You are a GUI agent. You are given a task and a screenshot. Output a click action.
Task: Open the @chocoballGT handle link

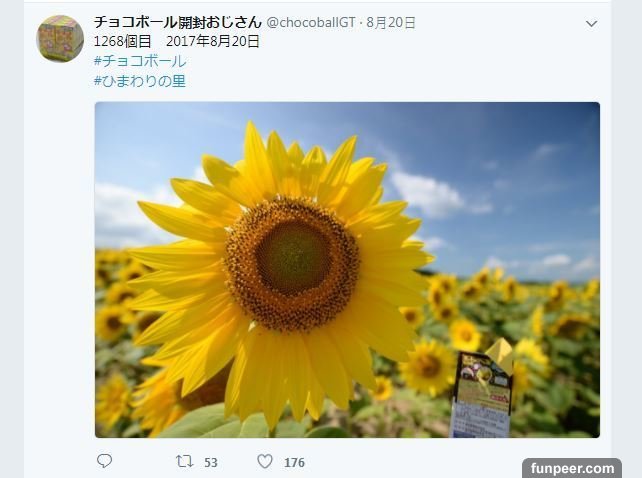tap(311, 23)
